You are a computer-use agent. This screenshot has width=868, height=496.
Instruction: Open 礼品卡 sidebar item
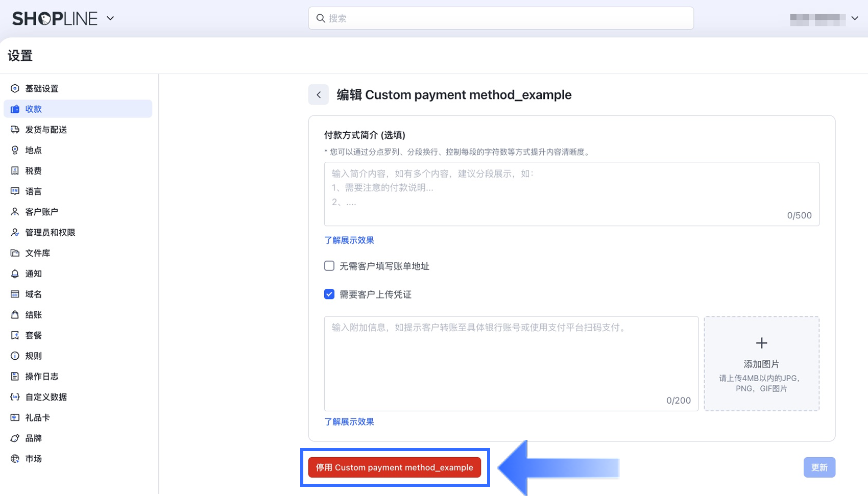(78, 417)
